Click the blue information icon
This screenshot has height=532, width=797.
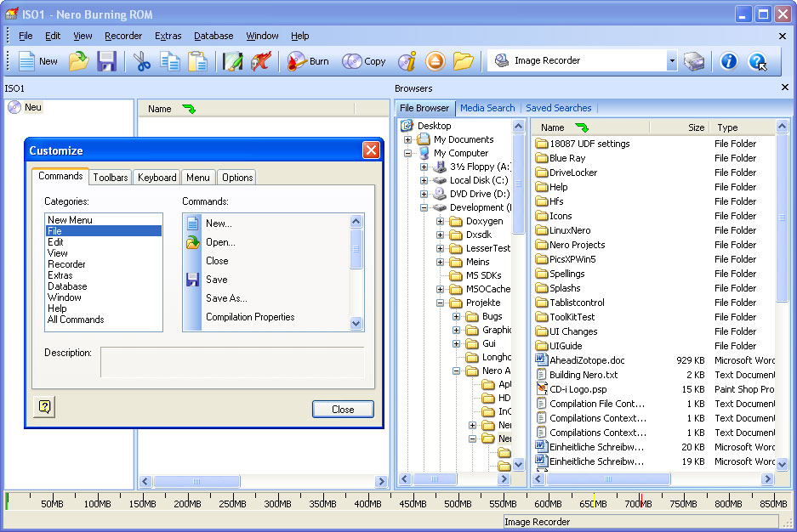[729, 61]
